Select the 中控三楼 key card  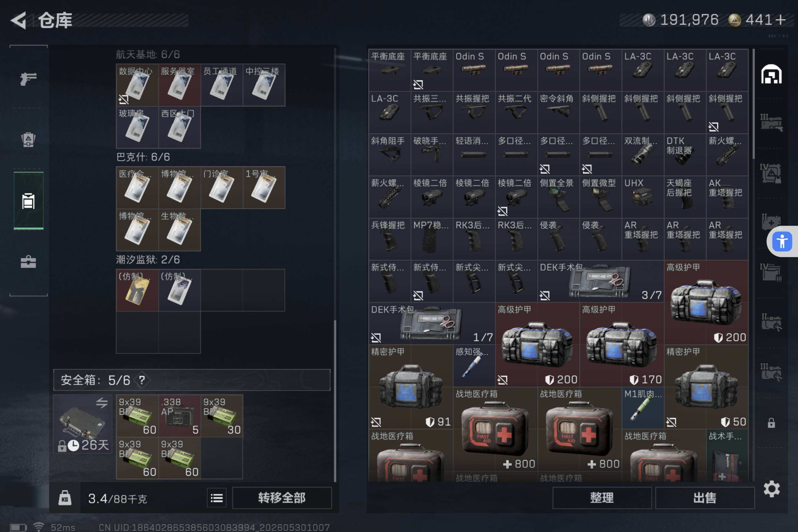(264, 85)
